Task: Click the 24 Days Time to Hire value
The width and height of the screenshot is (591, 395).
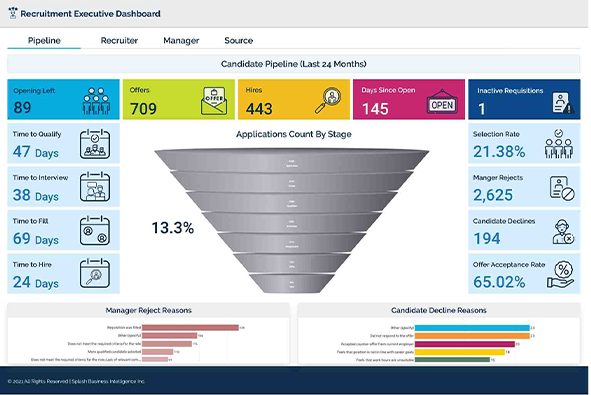Action: click(x=36, y=282)
